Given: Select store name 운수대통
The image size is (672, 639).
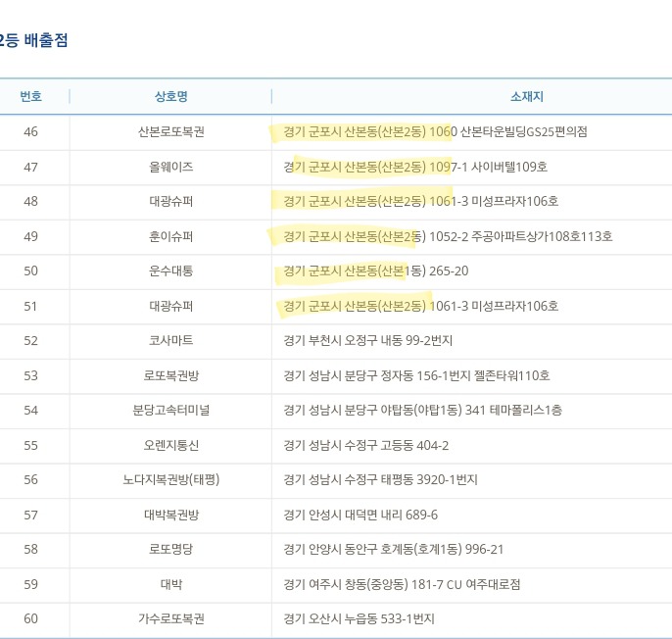Looking at the screenshot, I should 171,271.
